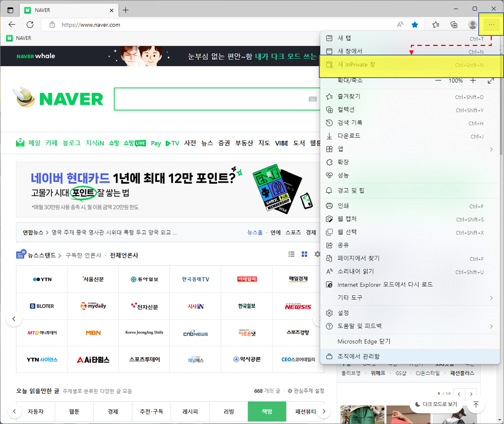Viewport: 504px width, 424px height.
Task: Open the three-dot Settings and more menu
Action: [491, 24]
